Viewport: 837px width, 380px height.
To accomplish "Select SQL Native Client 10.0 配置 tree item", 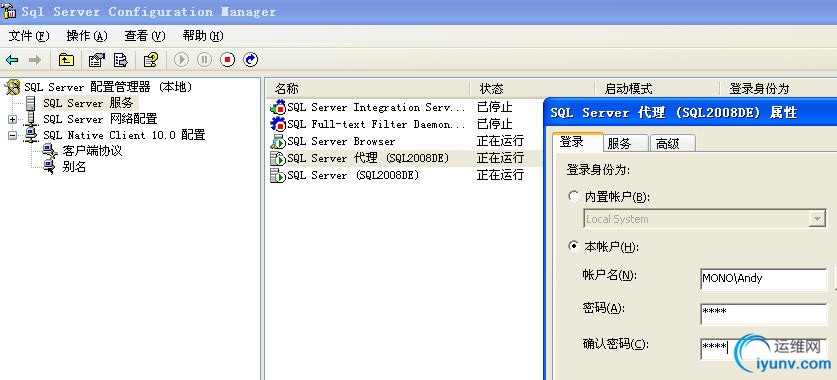I will coord(124,134).
